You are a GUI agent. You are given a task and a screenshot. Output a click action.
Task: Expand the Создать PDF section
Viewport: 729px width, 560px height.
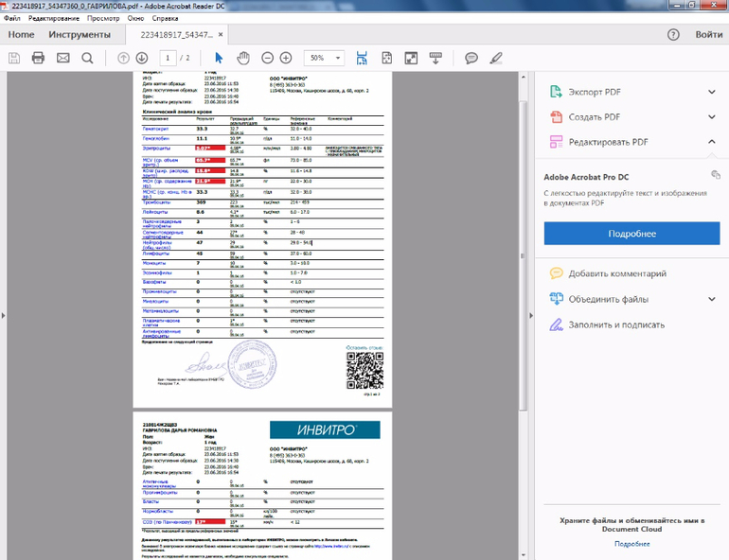click(x=711, y=116)
